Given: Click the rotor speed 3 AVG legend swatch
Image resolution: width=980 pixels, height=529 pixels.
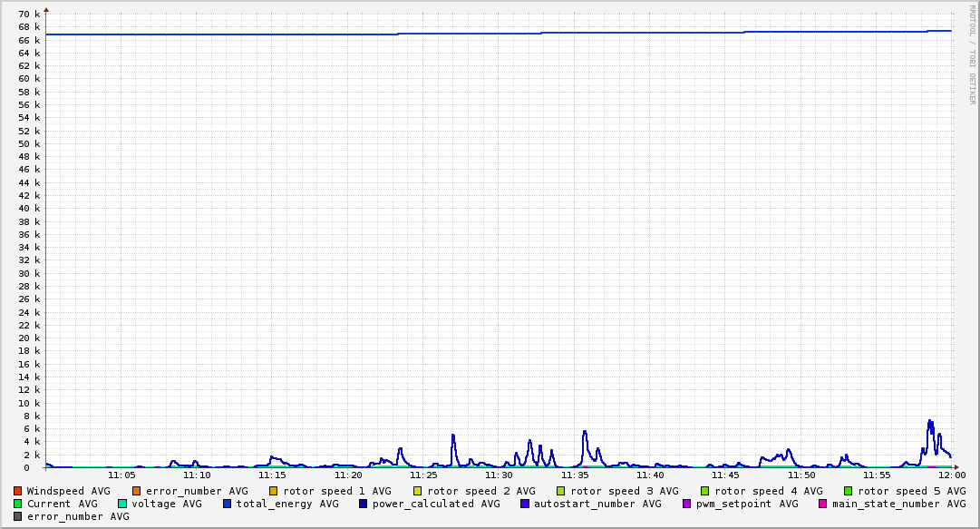Looking at the screenshot, I should pyautogui.click(x=561, y=491).
